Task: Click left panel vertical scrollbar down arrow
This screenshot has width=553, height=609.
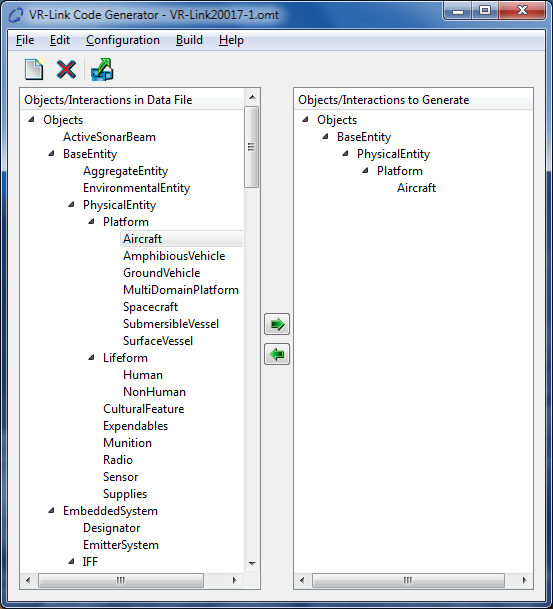Action: click(252, 564)
